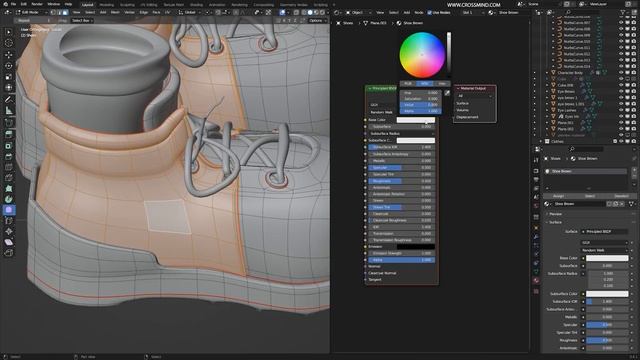
Task: Click the Shoe Brown material slot
Action: pyautogui.click(x=587, y=171)
